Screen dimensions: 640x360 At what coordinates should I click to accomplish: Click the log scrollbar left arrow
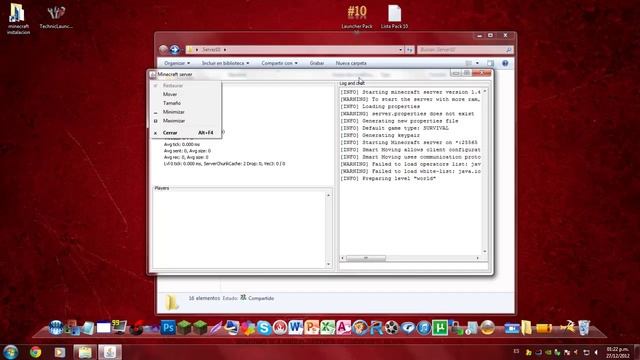point(342,258)
